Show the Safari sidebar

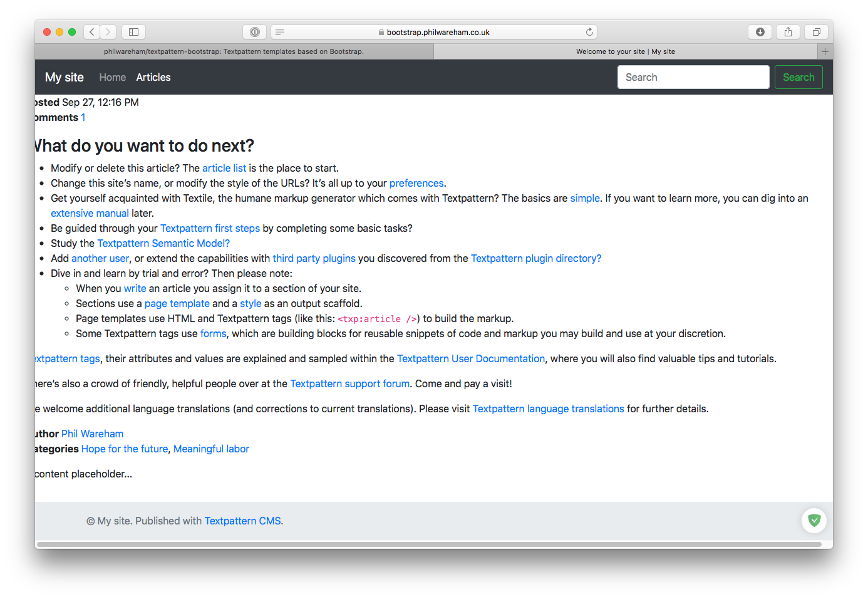click(x=133, y=32)
